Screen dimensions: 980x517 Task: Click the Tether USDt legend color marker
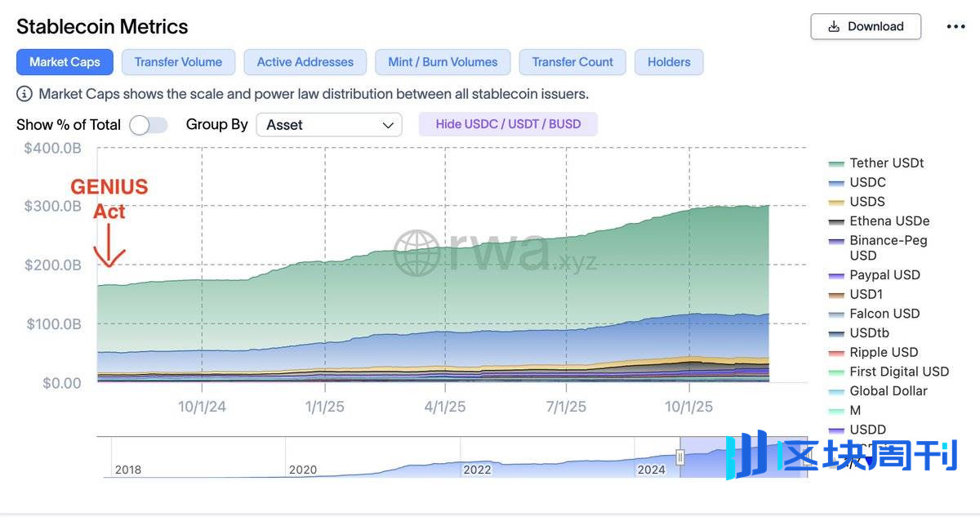836,163
